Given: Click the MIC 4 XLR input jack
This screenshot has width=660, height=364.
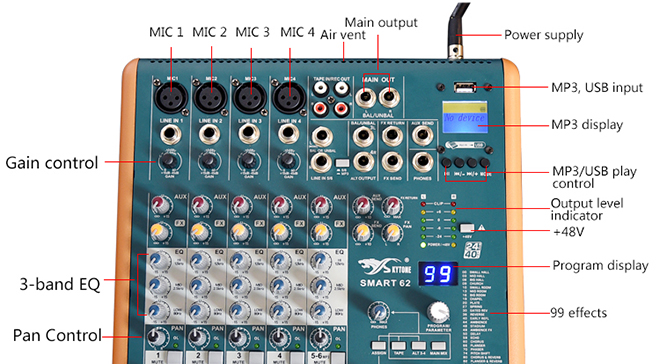Looking at the screenshot, I should coord(289,97).
